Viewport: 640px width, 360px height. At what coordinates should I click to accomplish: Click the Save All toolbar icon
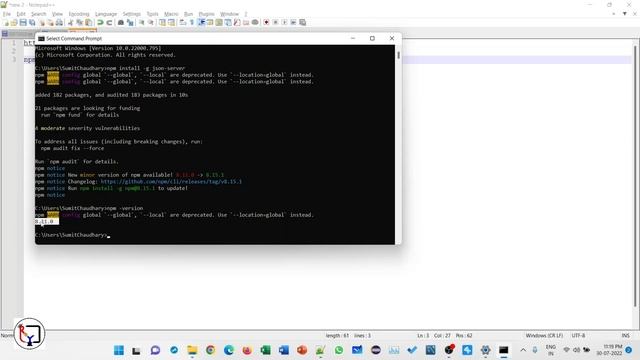pos(32,22)
